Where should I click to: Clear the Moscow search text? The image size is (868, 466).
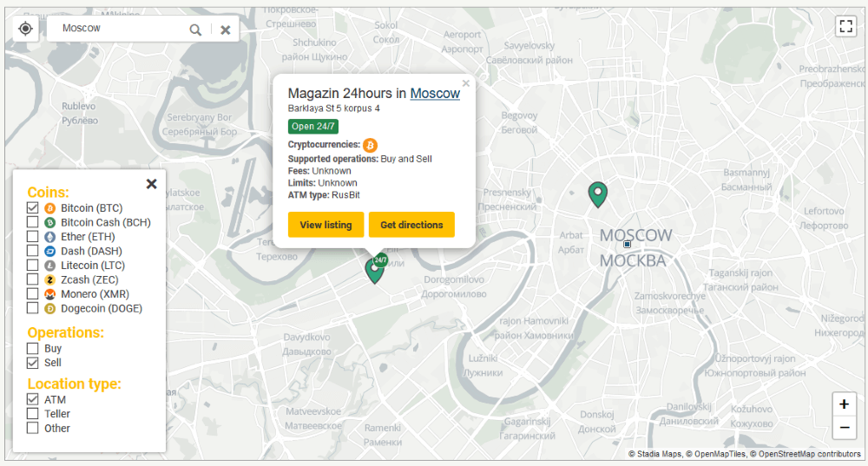pyautogui.click(x=226, y=30)
